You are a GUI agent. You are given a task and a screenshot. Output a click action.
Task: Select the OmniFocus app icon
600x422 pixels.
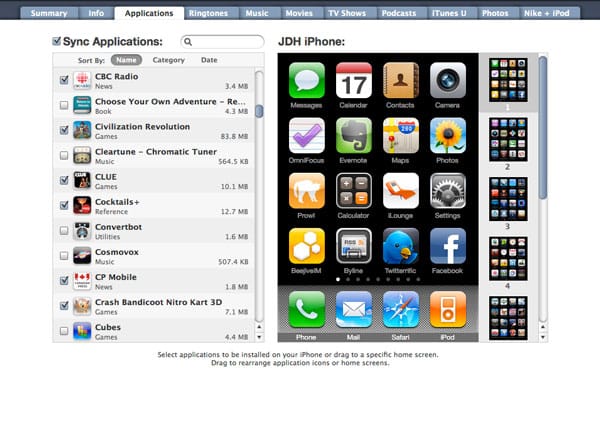pos(307,135)
